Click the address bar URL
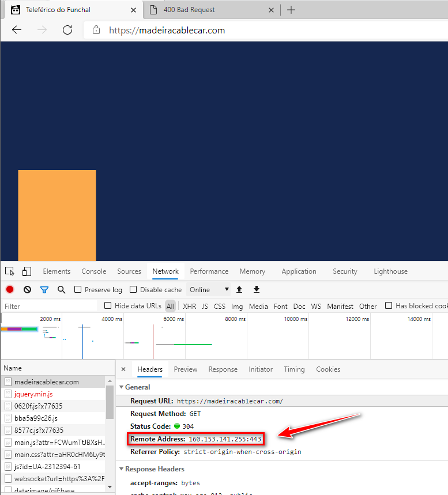The width and height of the screenshot is (448, 495). pos(167,31)
